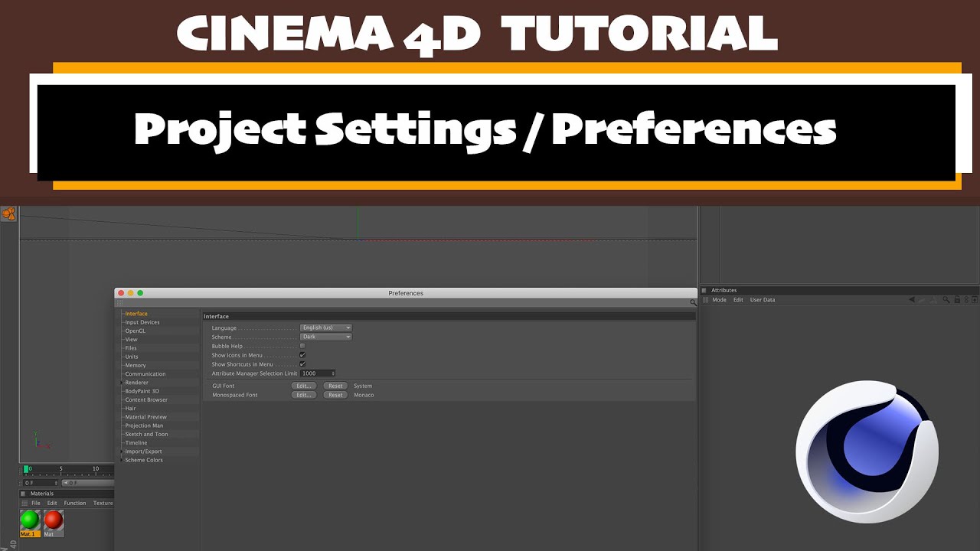Viewport: 980px width, 551px height.
Task: Select Content Browser in Preferences tree
Action: 146,399
